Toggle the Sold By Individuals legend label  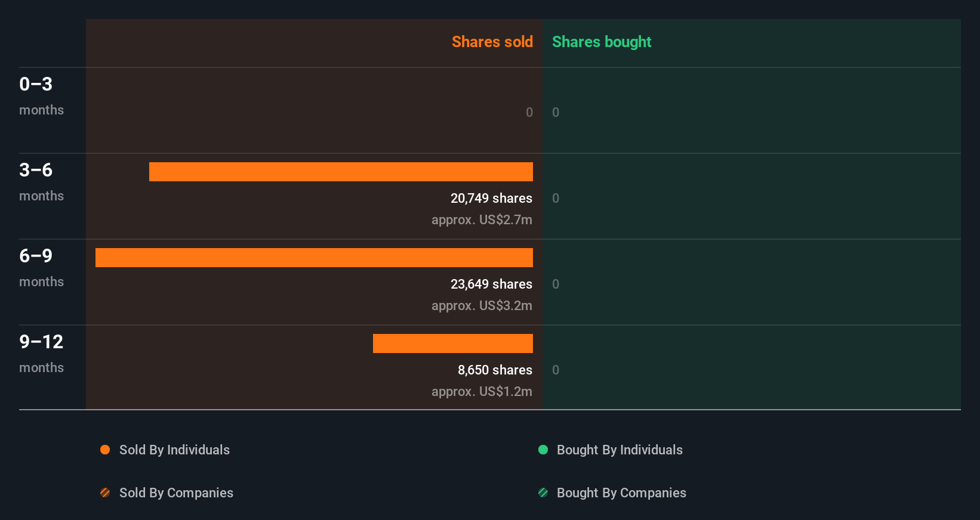(x=174, y=450)
